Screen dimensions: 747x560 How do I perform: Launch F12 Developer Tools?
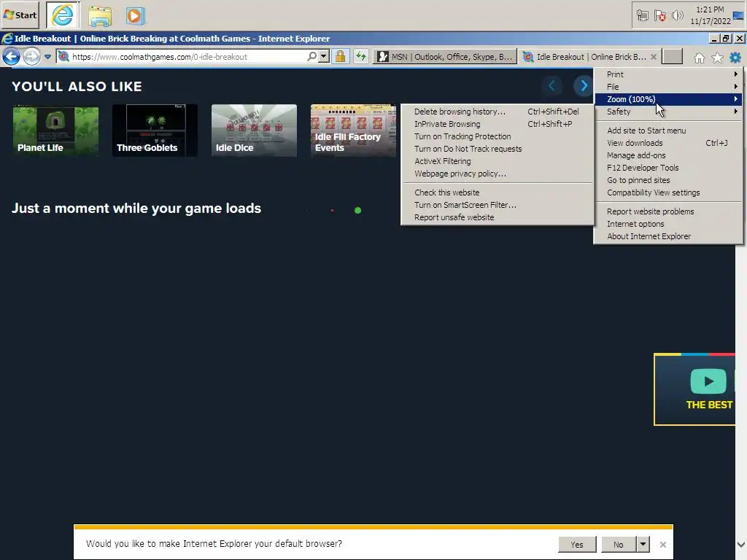[668, 168]
